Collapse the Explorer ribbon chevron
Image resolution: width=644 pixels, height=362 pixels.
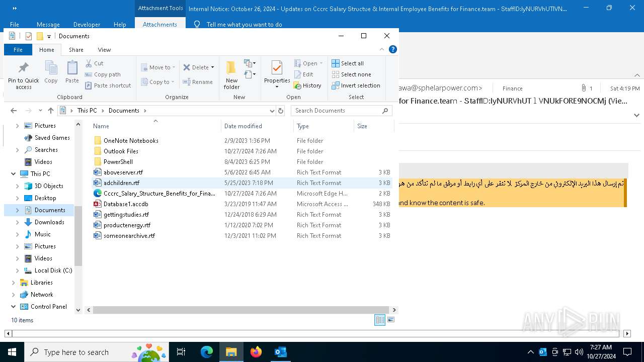coord(382,49)
